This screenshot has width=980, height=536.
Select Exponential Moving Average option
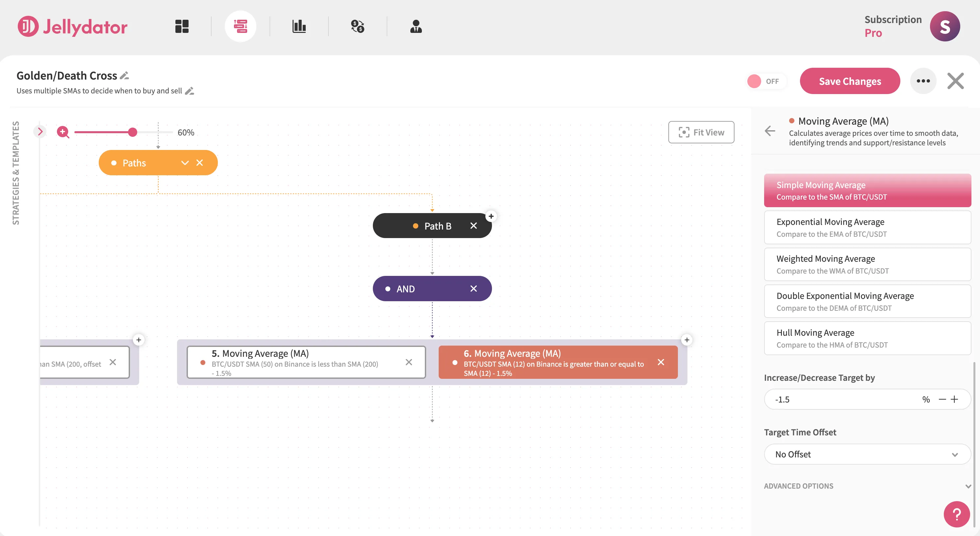pyautogui.click(x=867, y=227)
